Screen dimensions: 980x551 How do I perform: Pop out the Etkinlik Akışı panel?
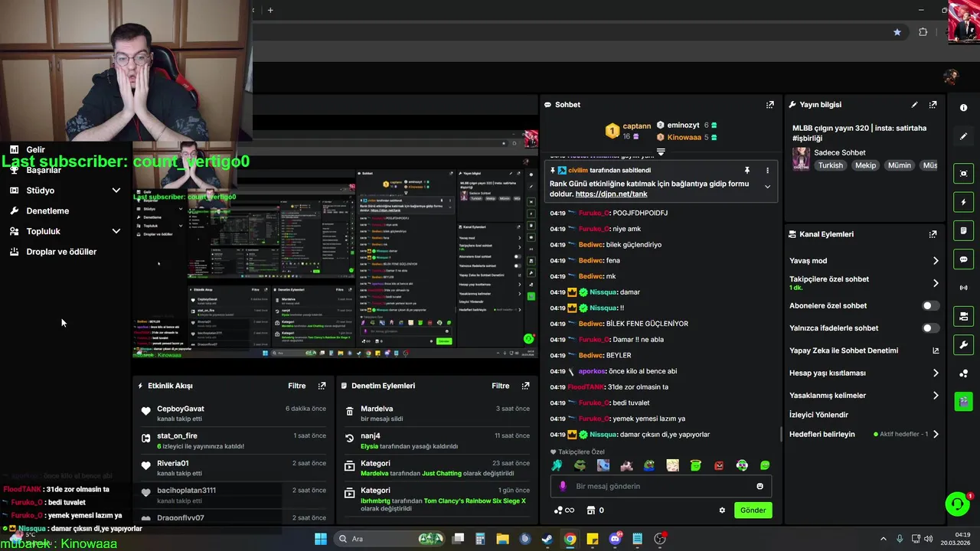pyautogui.click(x=322, y=386)
